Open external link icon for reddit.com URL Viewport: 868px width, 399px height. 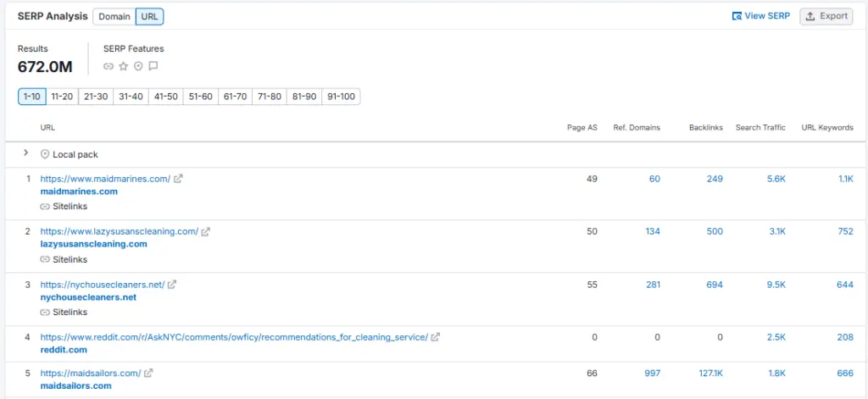point(436,337)
